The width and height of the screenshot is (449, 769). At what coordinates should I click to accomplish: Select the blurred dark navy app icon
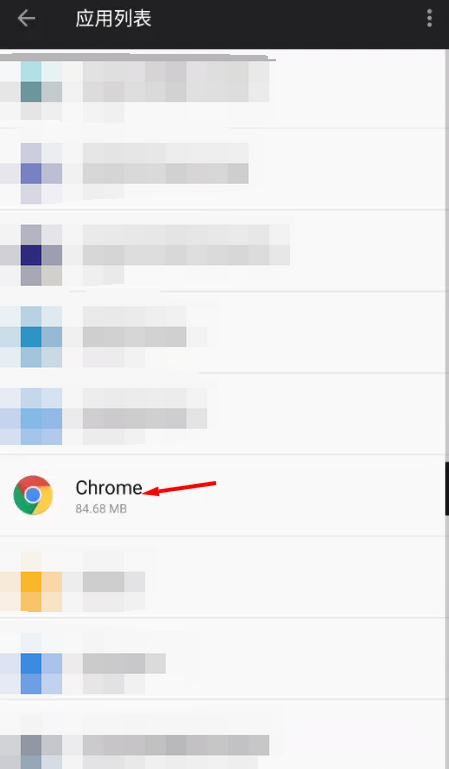tap(41, 255)
